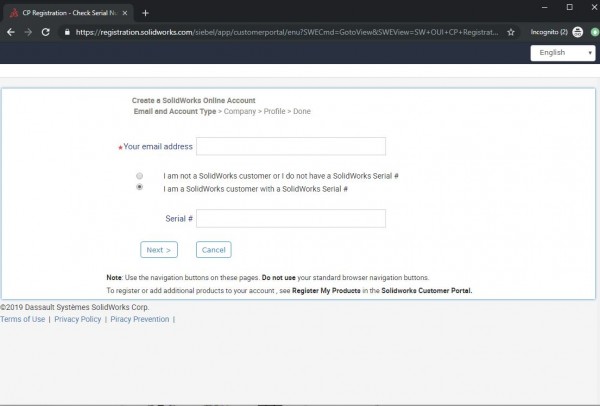Screen dimensions: 600x406
Task: Reload the page with the refresh icon
Action: [x=46, y=32]
